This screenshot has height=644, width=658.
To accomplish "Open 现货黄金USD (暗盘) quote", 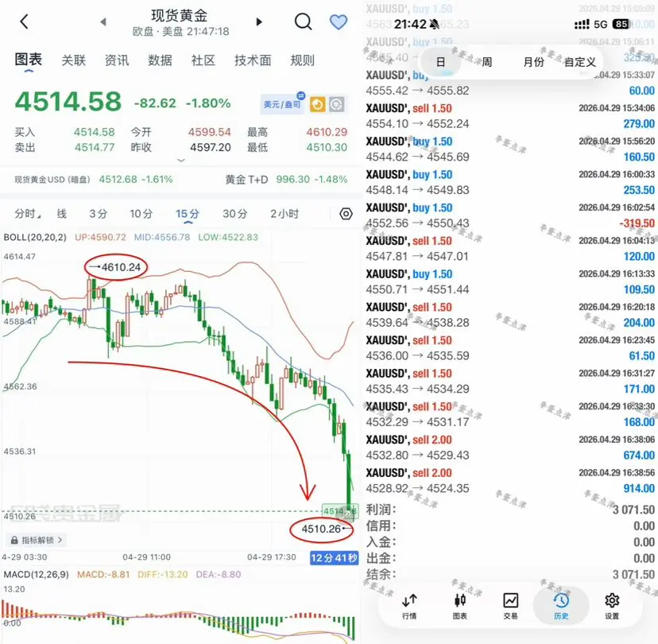I will tap(94, 180).
